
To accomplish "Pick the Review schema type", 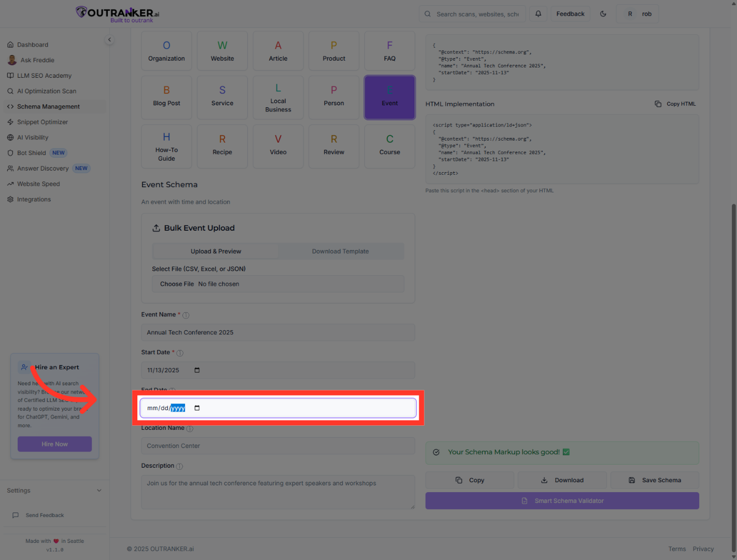I will pyautogui.click(x=334, y=146).
